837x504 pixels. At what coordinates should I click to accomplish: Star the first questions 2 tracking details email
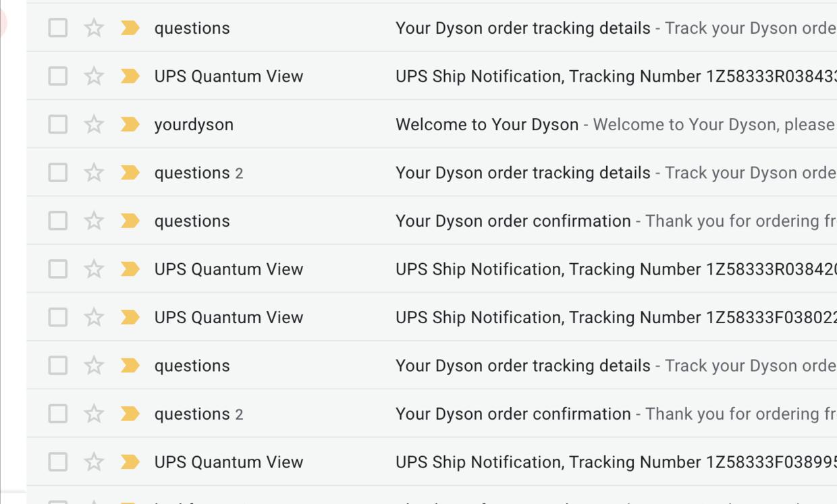click(x=94, y=173)
